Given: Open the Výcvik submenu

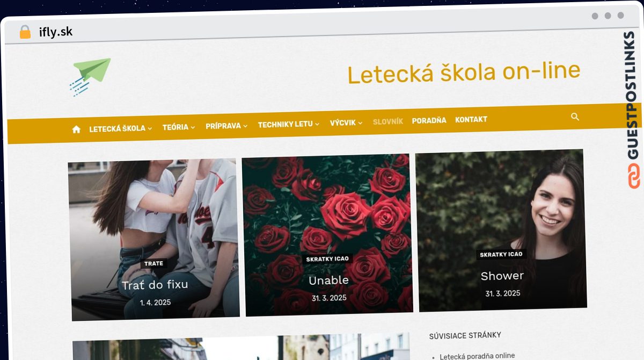Looking at the screenshot, I should (346, 123).
